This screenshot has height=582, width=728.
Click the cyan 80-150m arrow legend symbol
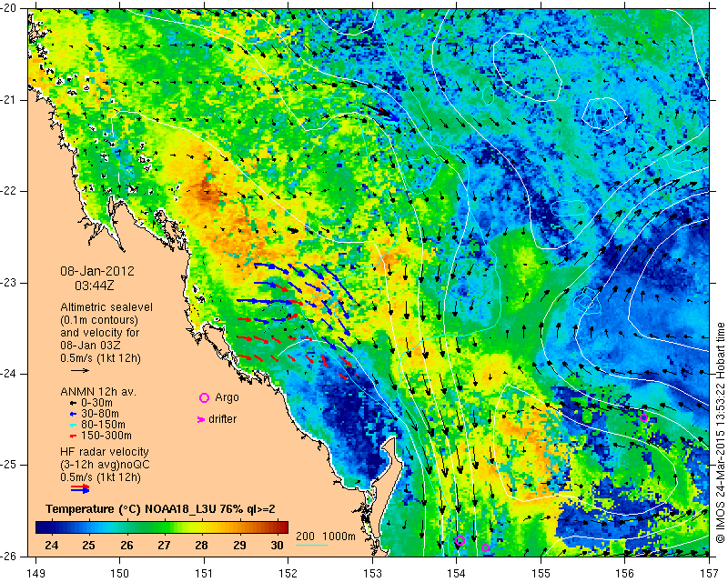point(73,425)
